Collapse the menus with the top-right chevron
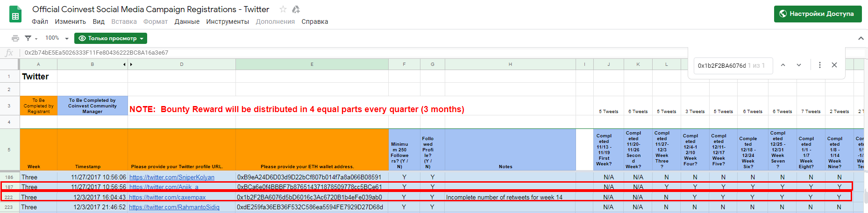The width and height of the screenshot is (868, 213). 861,38
